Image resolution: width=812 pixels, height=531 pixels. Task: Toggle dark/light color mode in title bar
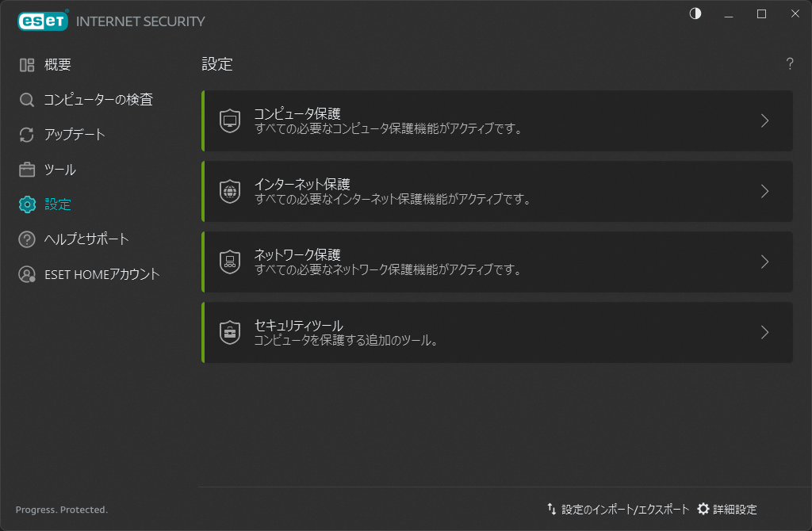pyautogui.click(x=695, y=13)
